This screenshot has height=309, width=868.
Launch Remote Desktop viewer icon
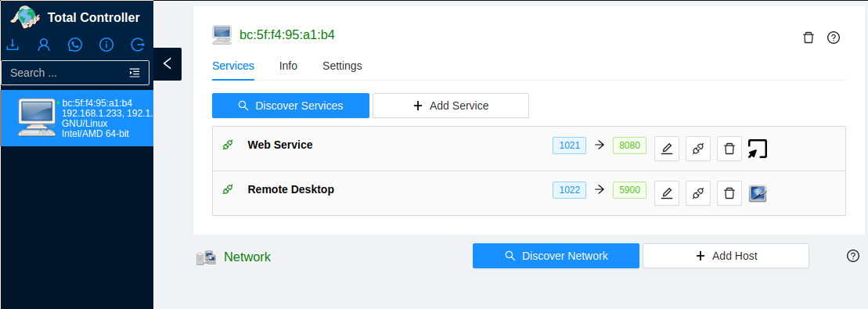[758, 193]
